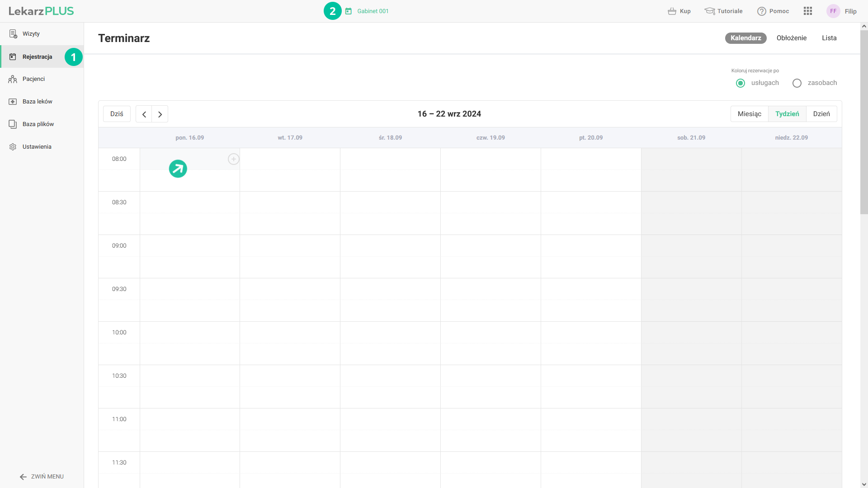Open Ustawienia gear icon

click(13, 147)
